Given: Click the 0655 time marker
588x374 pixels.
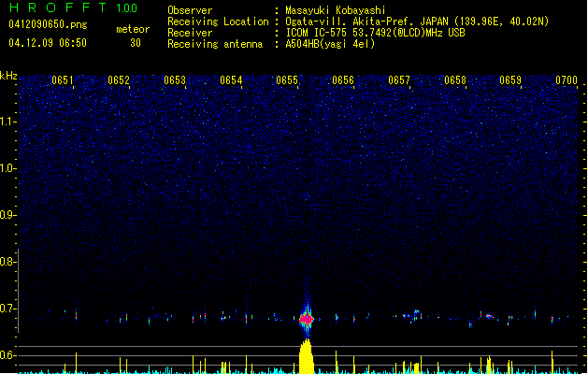Looking at the screenshot, I should (x=287, y=80).
